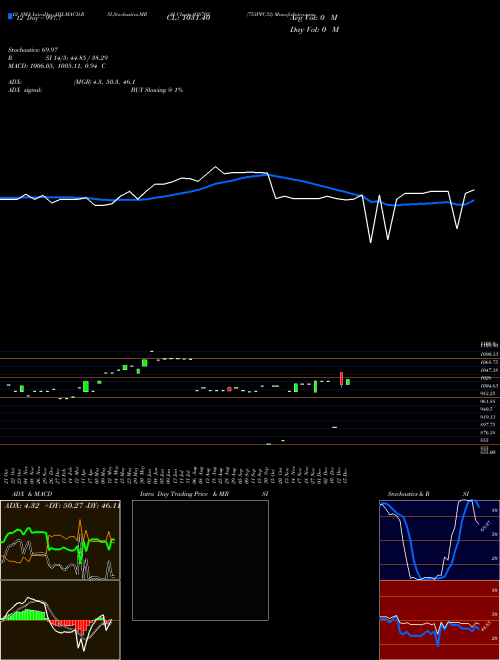Click the 'Day Vol: 0 M' label
This screenshot has height=660, width=500.
click(314, 29)
